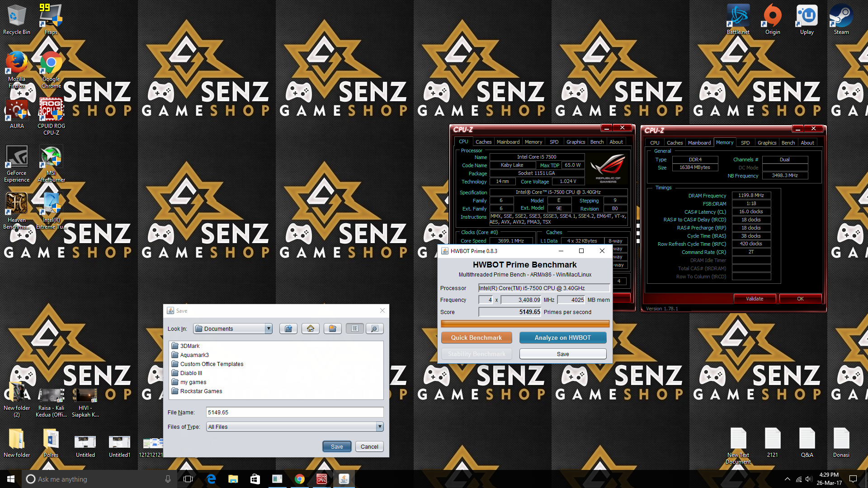Viewport: 868px width, 488px height.
Task: Open SPD tab in right CPU-Z window
Action: [745, 143]
